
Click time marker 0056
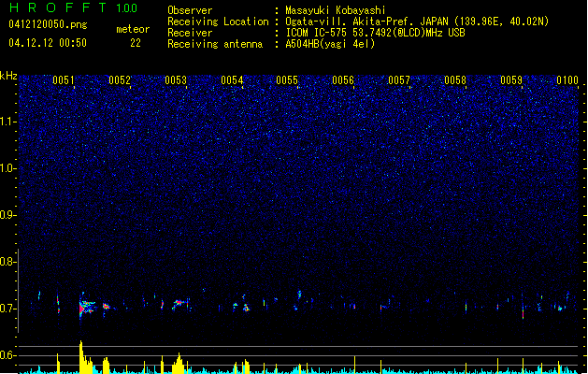[343, 80]
